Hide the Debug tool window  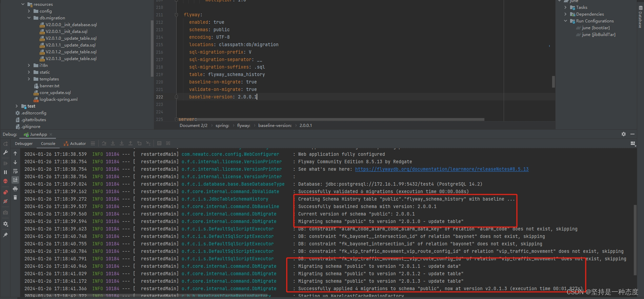632,134
